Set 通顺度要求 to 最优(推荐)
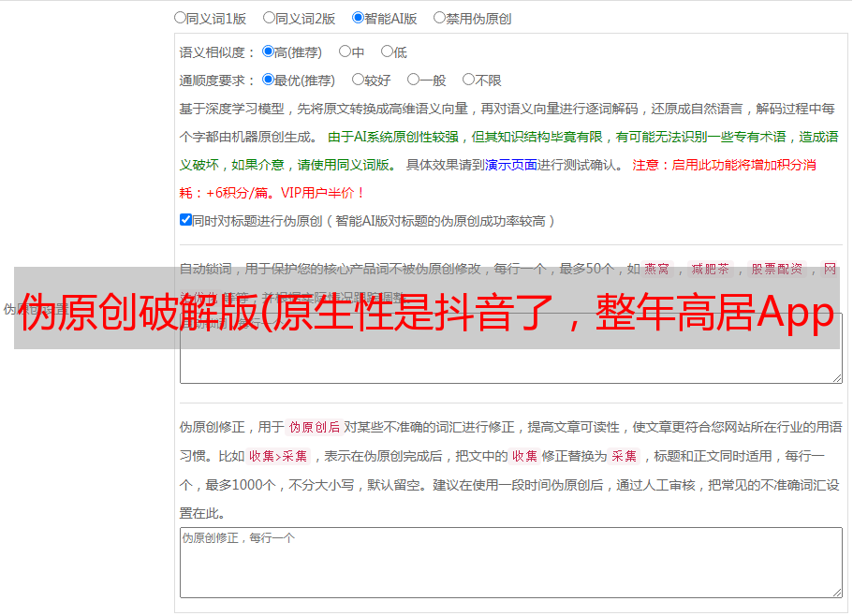The width and height of the screenshot is (853, 616). 268,80
